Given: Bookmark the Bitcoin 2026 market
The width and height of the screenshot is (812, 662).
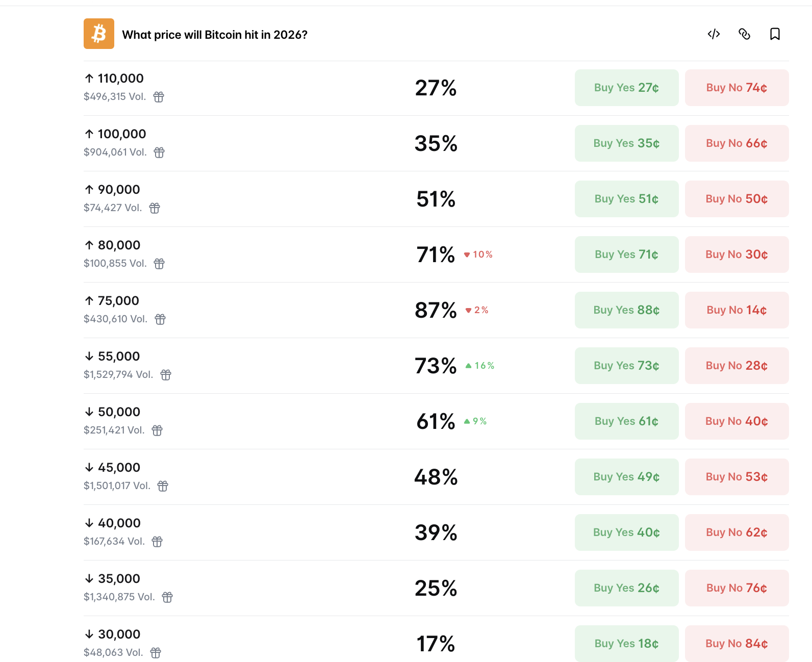Looking at the screenshot, I should click(775, 34).
